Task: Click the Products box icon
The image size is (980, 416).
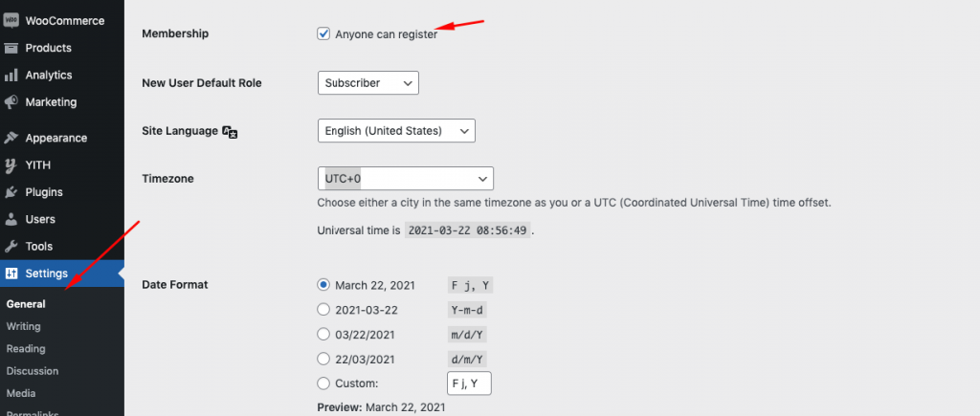Action: pyautogui.click(x=11, y=48)
